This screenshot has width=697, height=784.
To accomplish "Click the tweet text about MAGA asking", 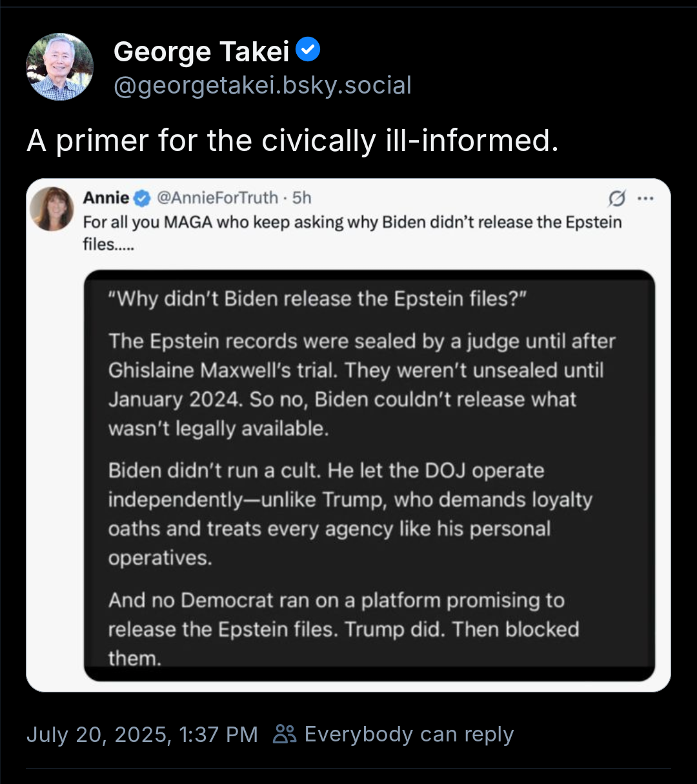I will [x=352, y=233].
